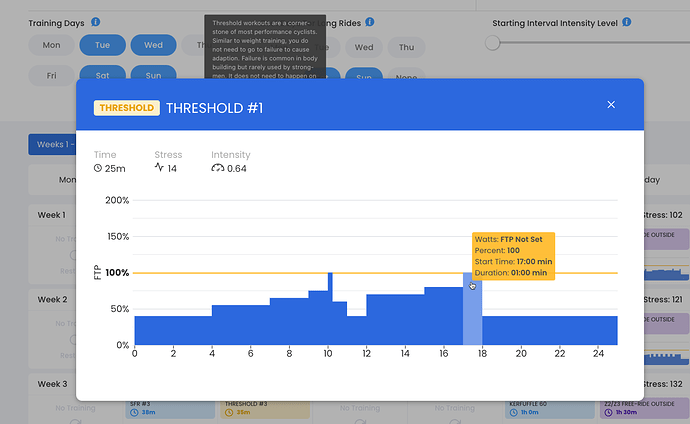This screenshot has height=424, width=690.
Task: Click the Week 3 row label
Action: click(x=52, y=384)
